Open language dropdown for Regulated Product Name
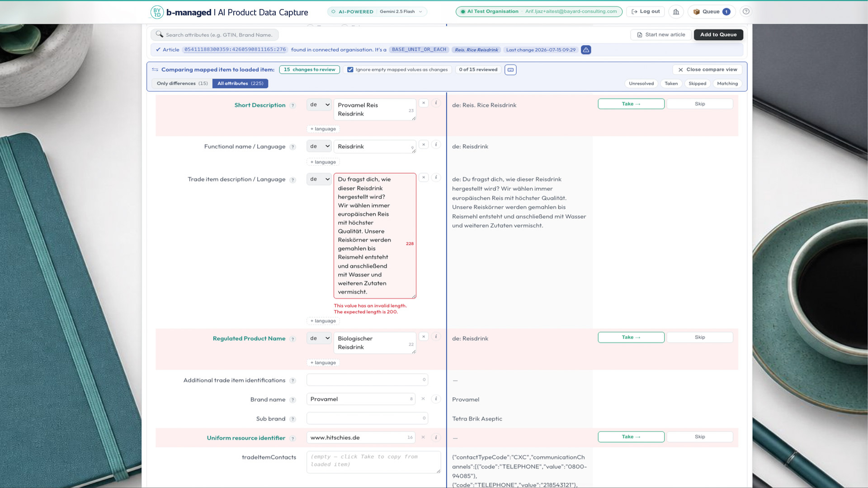Screen dimensions: 868x488 pyautogui.click(x=319, y=338)
